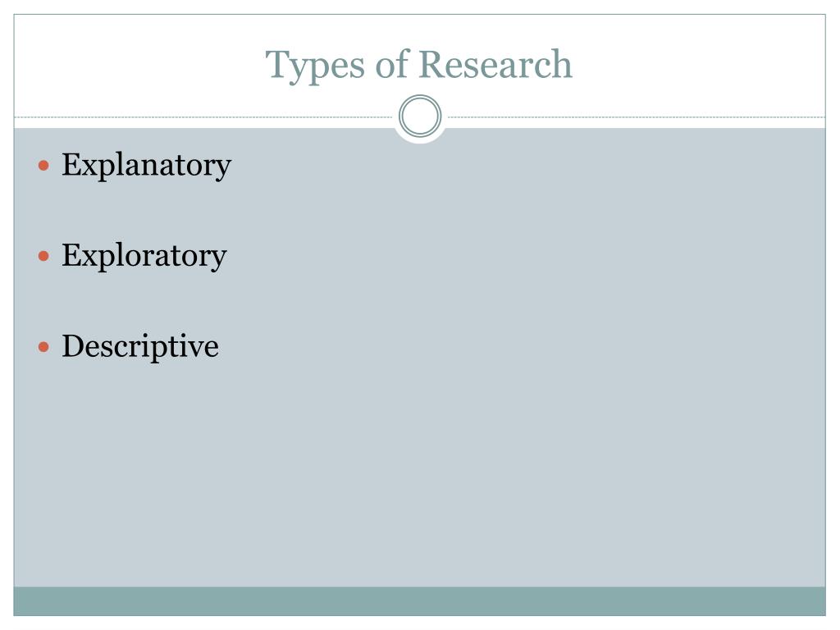This screenshot has width=840, height=630.
Task: Click the dark teal footer bar
Action: point(419,601)
